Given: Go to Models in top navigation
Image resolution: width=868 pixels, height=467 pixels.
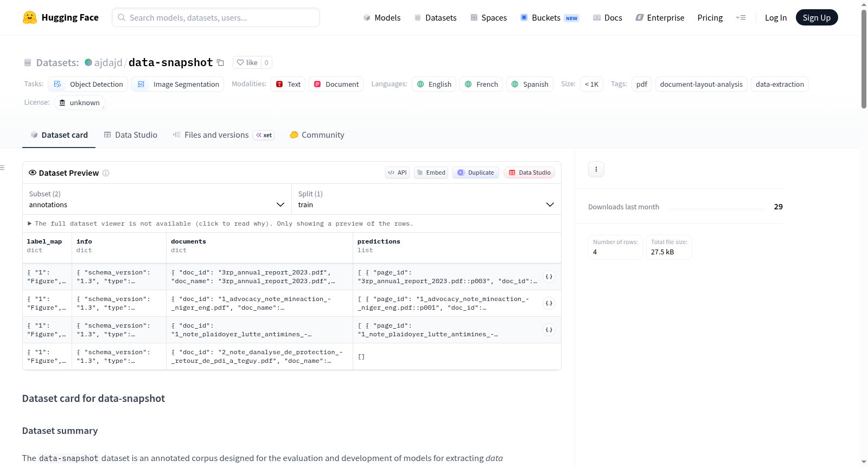Looking at the screenshot, I should click(382, 17).
